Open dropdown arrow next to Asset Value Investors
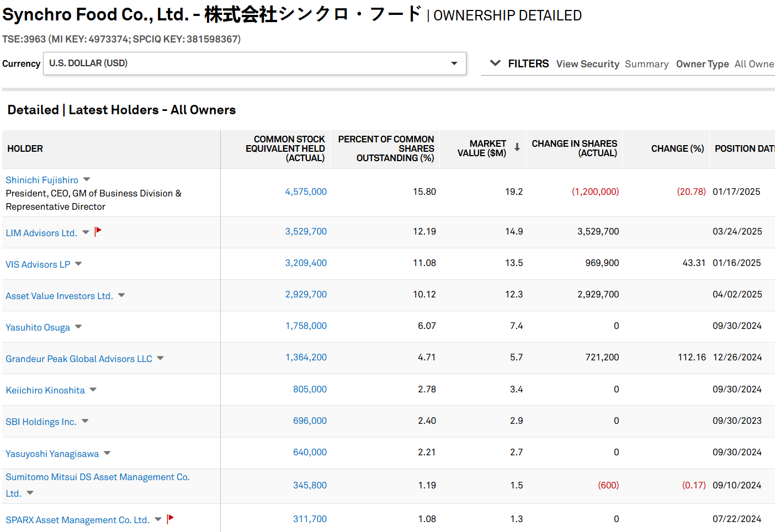This screenshot has width=775, height=532. (x=121, y=295)
